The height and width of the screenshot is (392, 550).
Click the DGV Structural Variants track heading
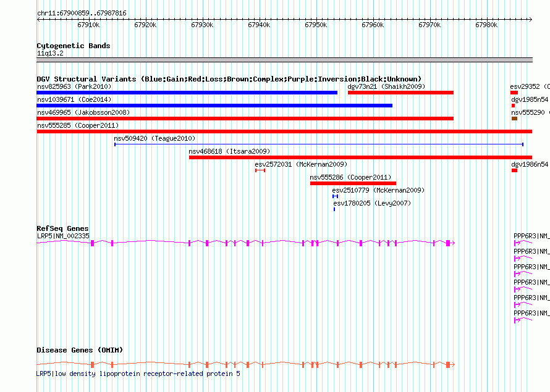(x=229, y=79)
